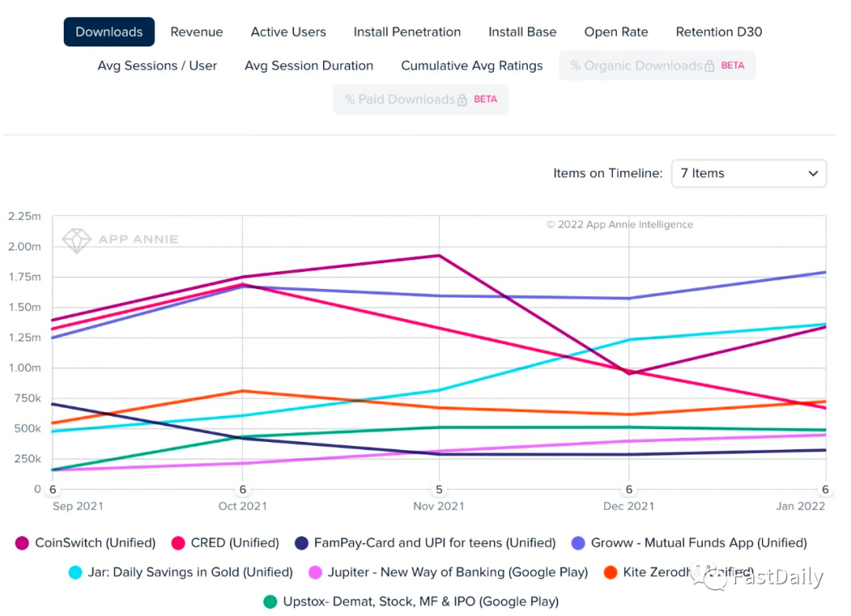851x616 pixels.
Task: Click the Oct 2021 axis label
Action: [x=243, y=507]
